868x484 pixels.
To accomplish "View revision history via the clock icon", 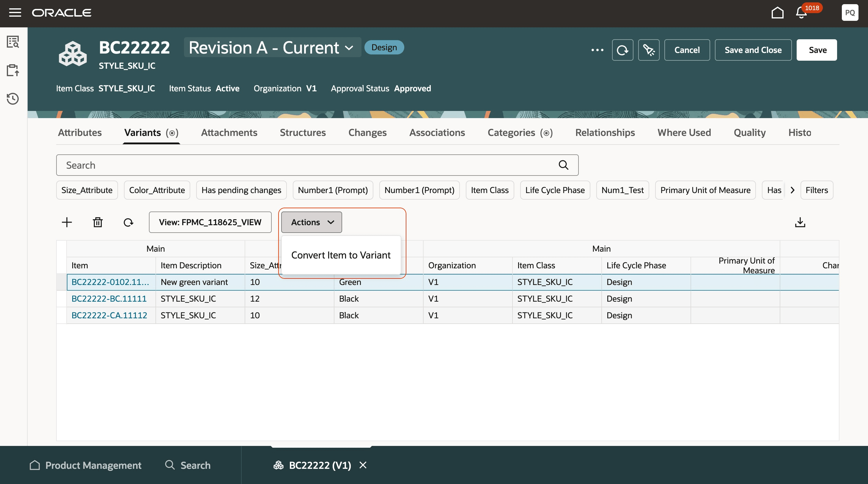I will [x=13, y=98].
